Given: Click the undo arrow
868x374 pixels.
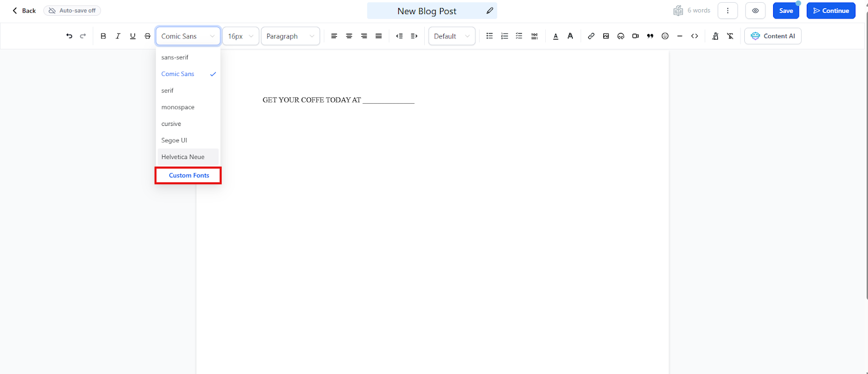Looking at the screenshot, I should coord(69,36).
